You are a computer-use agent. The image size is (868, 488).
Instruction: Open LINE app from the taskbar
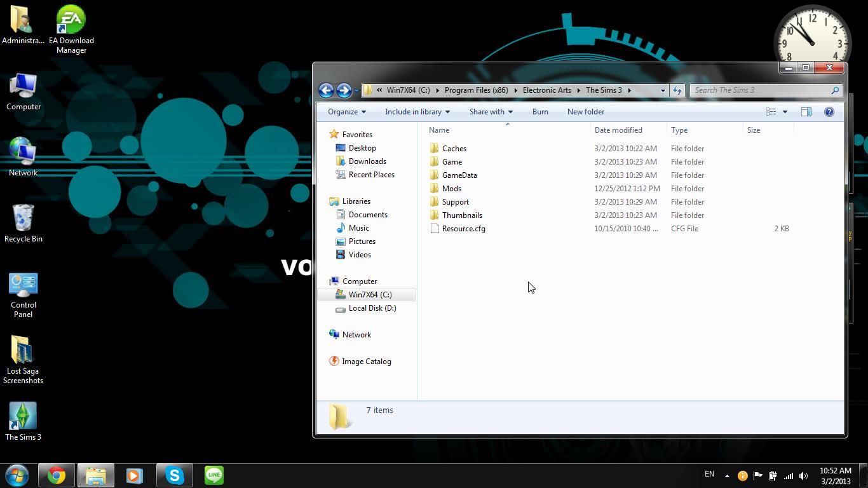point(214,475)
